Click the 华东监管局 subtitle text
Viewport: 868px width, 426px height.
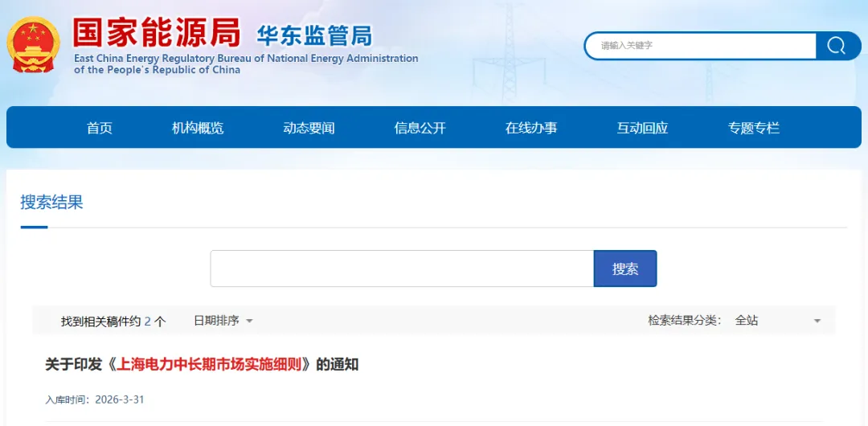pyautogui.click(x=314, y=35)
